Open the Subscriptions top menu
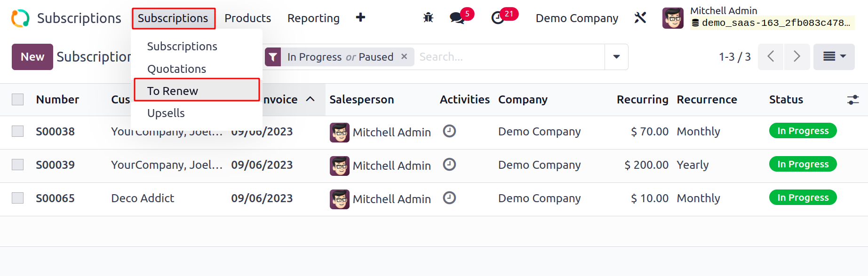Image resolution: width=868 pixels, height=276 pixels. point(173,18)
